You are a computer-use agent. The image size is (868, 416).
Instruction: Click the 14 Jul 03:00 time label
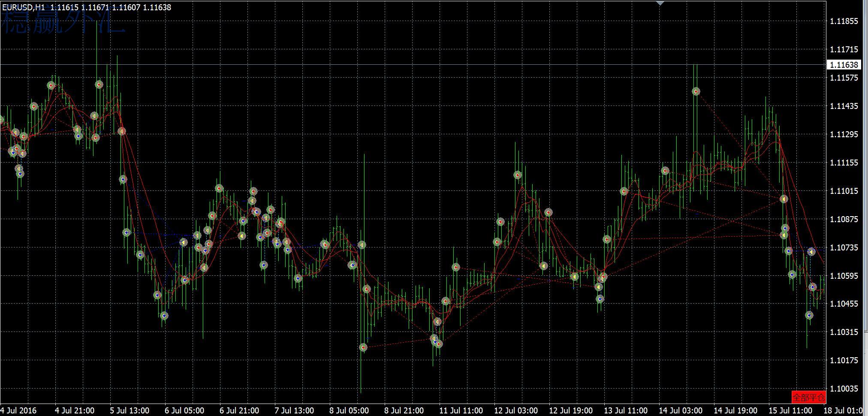coord(681,410)
